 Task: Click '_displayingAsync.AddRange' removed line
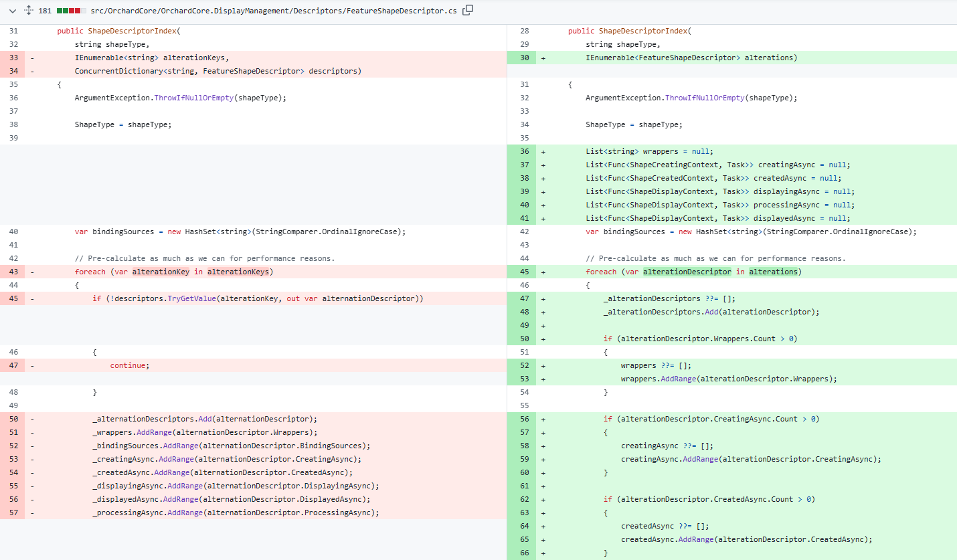point(236,486)
